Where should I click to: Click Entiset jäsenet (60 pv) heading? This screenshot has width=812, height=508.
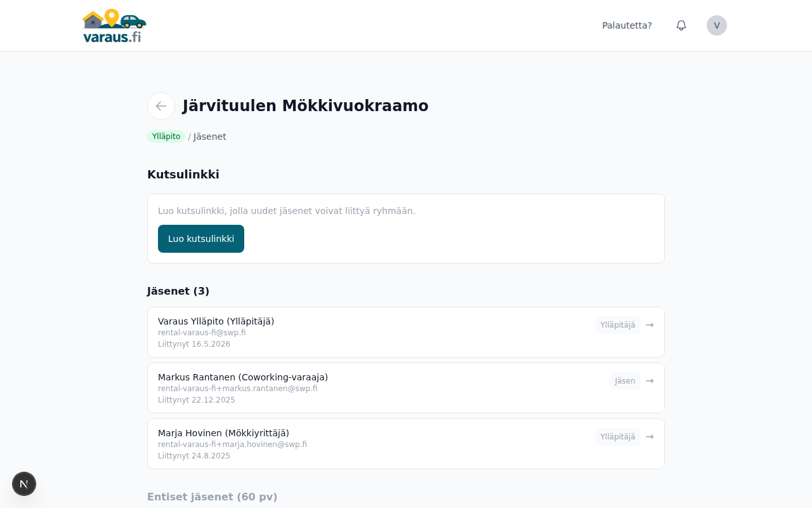(213, 497)
